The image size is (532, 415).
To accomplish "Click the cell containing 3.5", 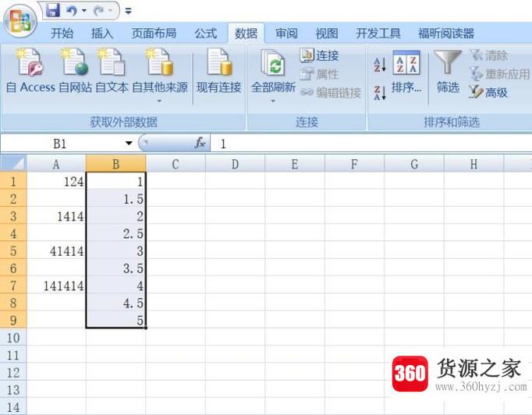I will point(116,268).
